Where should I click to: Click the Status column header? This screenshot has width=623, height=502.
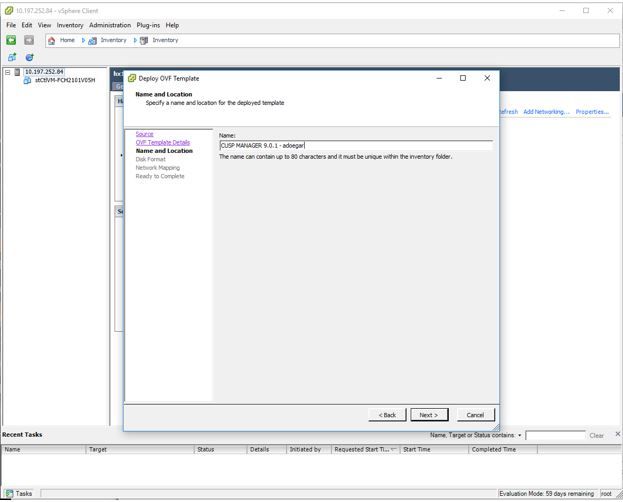coord(221,450)
